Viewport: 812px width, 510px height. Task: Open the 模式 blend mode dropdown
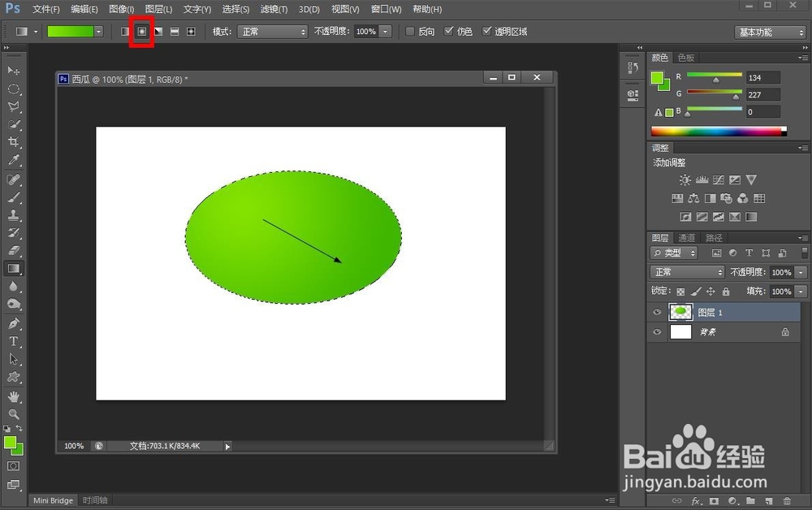click(273, 32)
